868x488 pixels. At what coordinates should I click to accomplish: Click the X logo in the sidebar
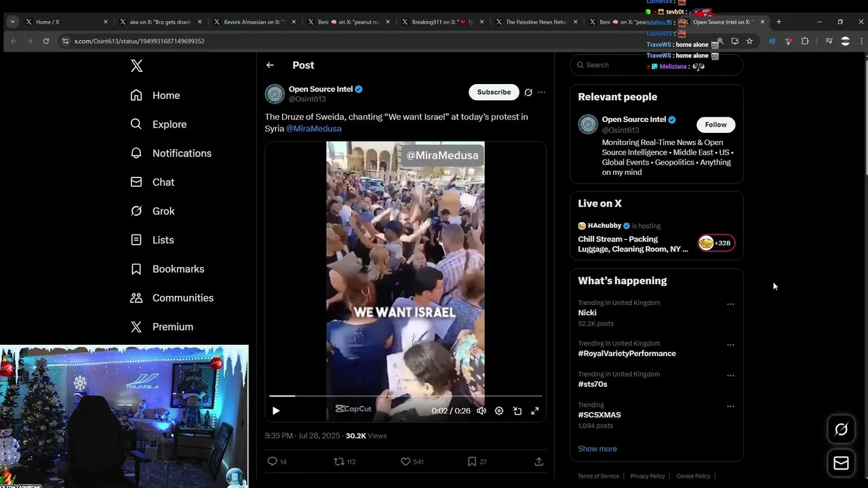(136, 66)
